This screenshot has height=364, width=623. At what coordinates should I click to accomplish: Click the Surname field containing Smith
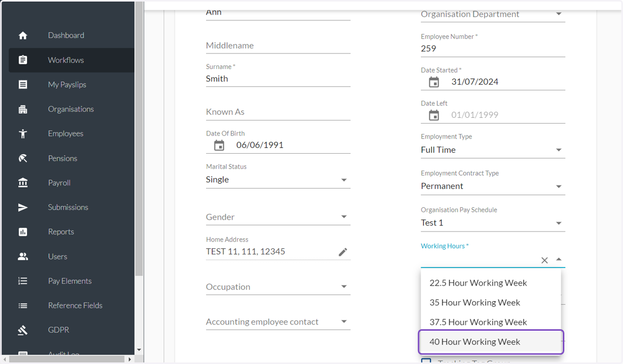278,79
